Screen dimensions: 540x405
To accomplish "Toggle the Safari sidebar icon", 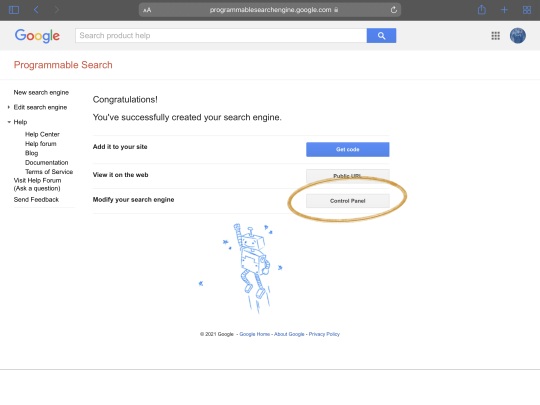I will click(14, 10).
